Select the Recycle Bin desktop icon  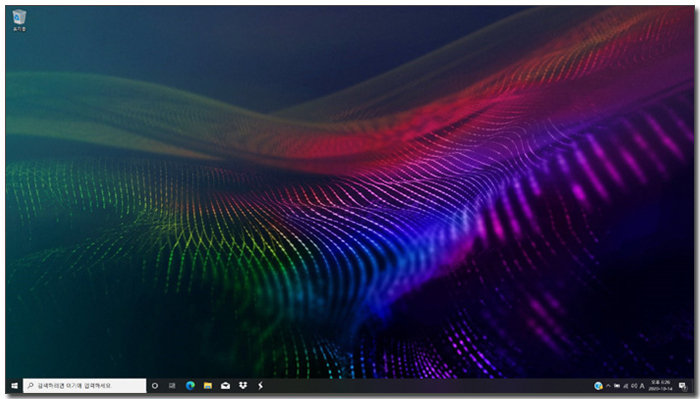click(19, 20)
